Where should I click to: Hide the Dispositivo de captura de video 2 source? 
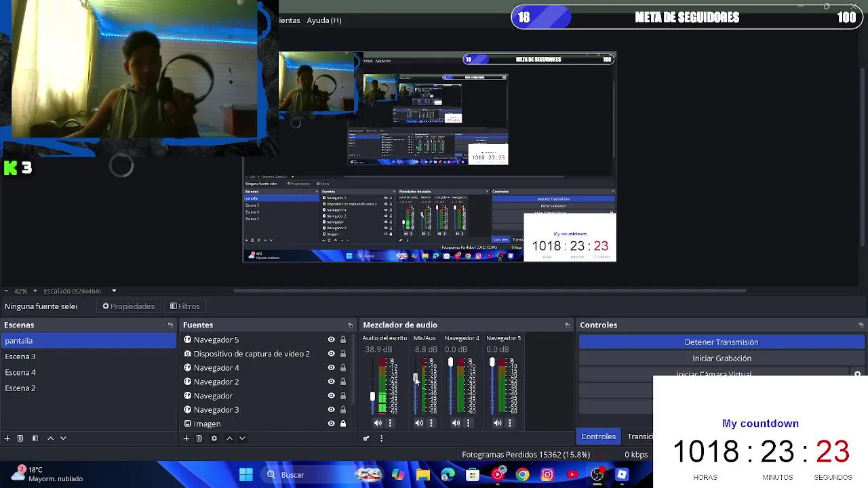coord(332,354)
